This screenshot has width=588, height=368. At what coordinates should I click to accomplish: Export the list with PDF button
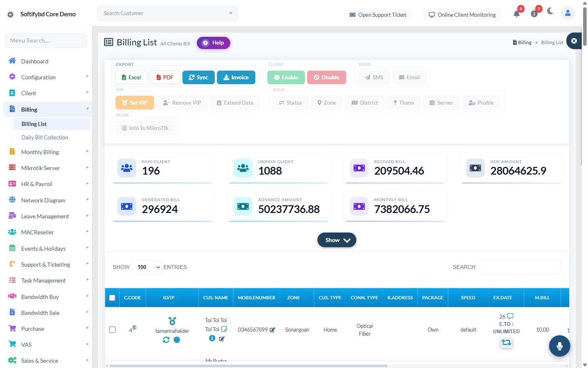click(165, 77)
